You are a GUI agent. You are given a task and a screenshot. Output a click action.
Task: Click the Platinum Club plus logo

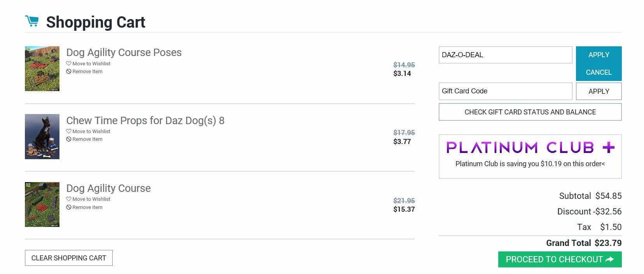click(x=530, y=148)
